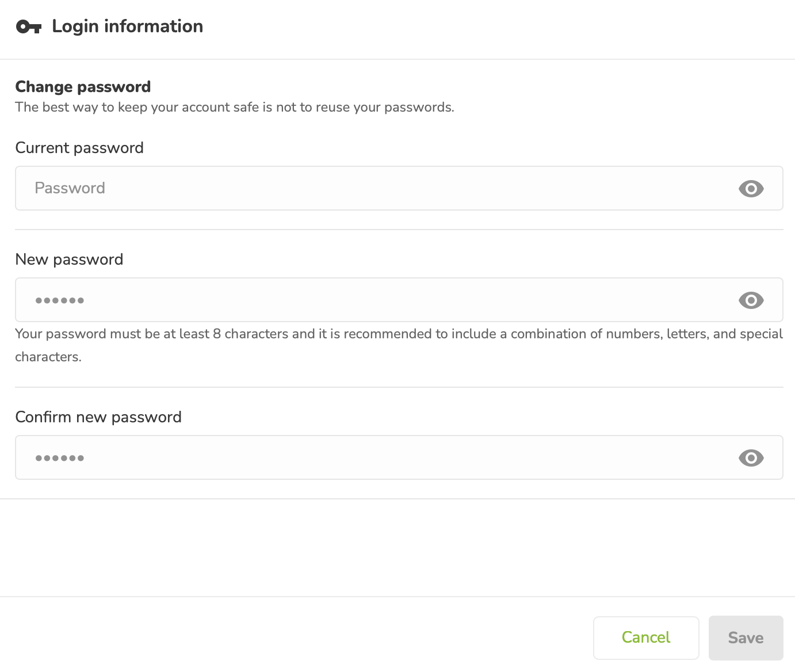
Task: Select the Login information title
Action: tap(127, 26)
